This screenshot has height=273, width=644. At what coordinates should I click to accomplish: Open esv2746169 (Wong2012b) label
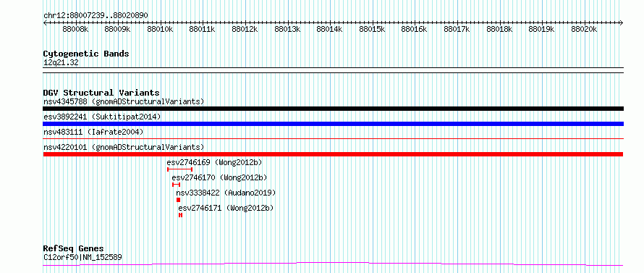(x=214, y=162)
